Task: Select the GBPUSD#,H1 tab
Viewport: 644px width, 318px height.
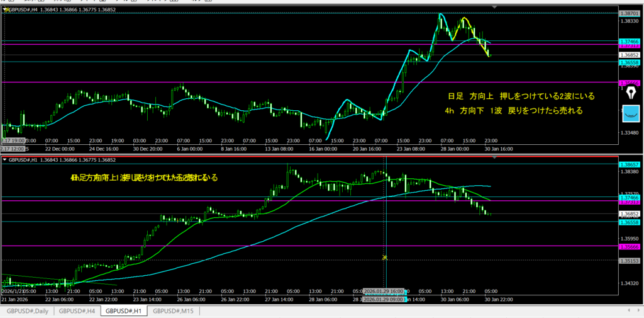Action: [123, 311]
